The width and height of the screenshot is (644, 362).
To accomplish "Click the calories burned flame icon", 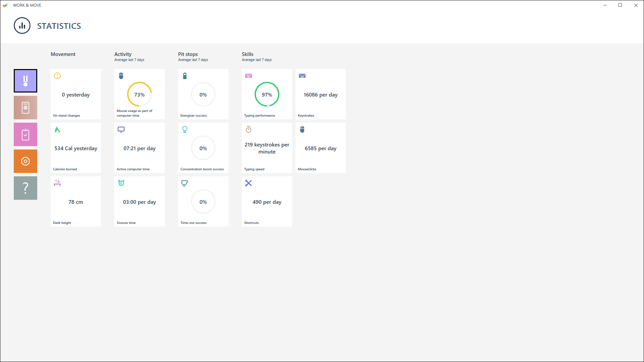I will click(x=57, y=129).
